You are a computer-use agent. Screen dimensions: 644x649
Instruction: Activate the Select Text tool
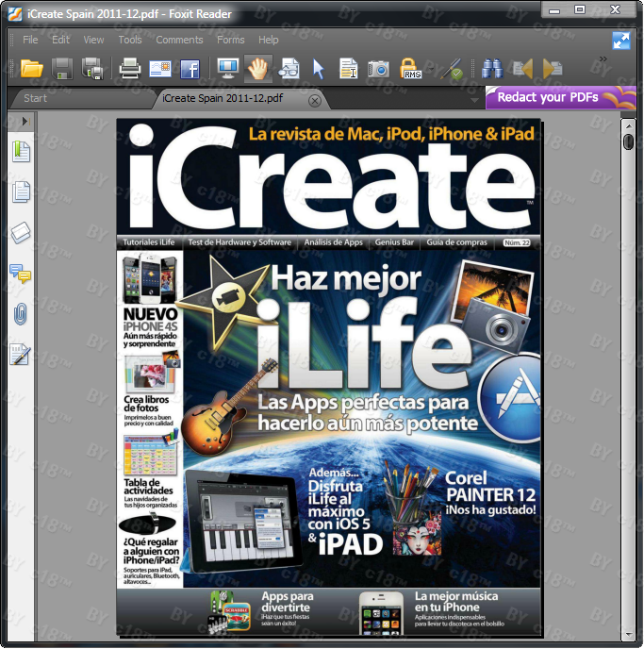pos(348,69)
